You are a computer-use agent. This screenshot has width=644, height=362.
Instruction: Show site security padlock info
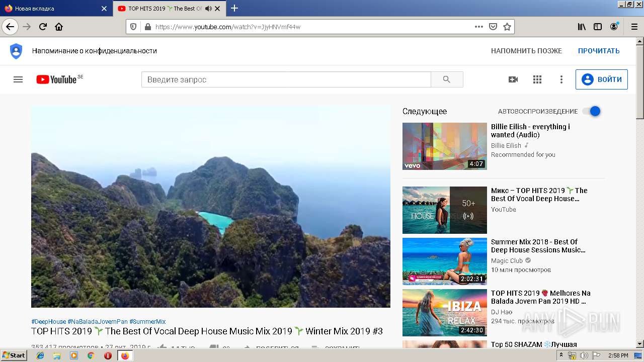pyautogui.click(x=147, y=27)
